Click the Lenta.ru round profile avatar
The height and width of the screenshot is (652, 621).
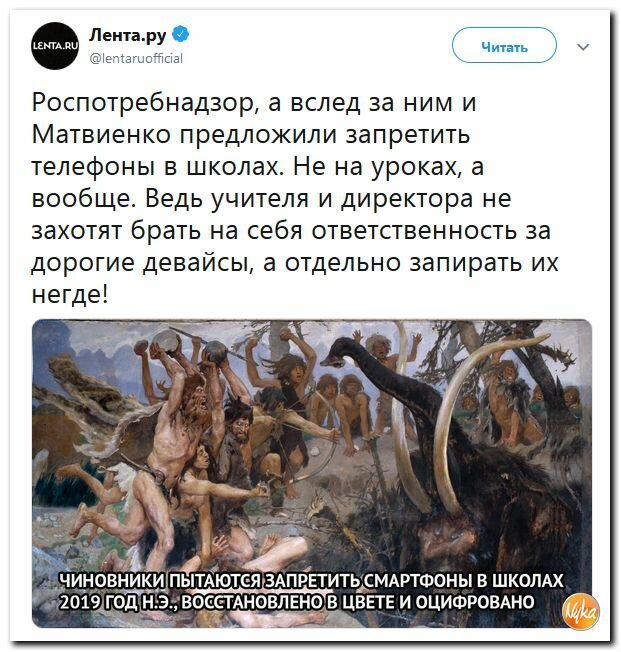pos(55,46)
